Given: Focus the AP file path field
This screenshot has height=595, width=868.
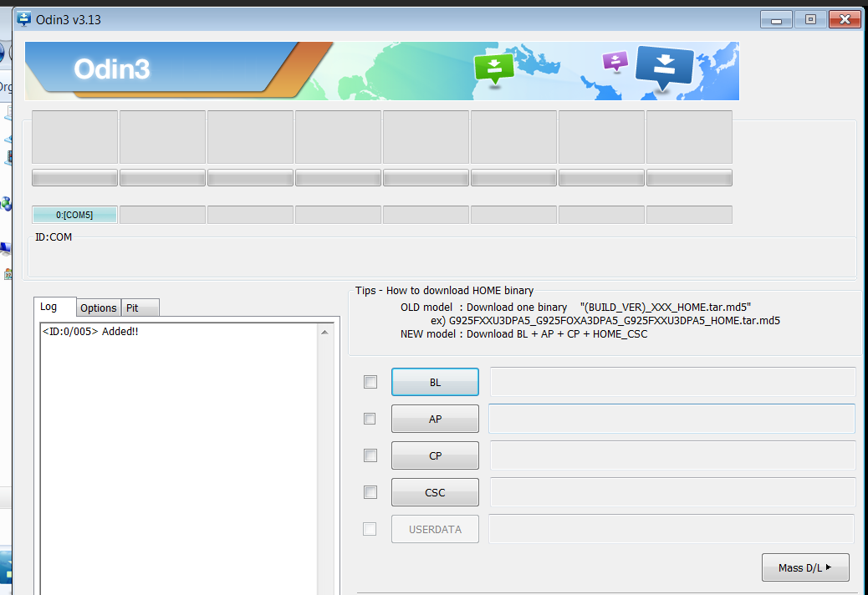Looking at the screenshot, I should pos(672,419).
